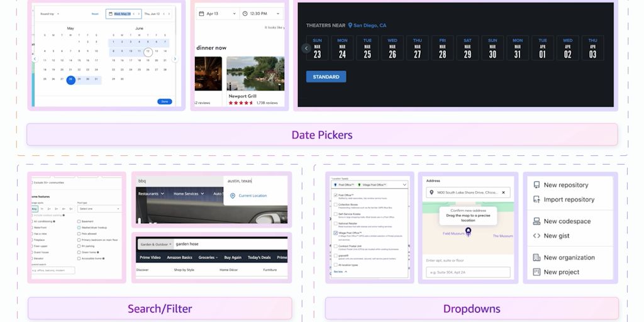The width and height of the screenshot is (644, 322).
Task: Select theater date FRI MAR 28
Action: pos(442,48)
